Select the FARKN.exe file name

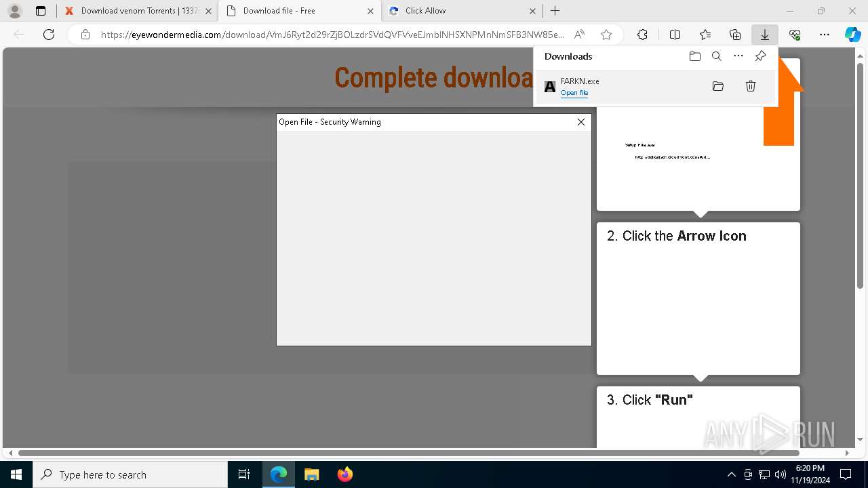[x=580, y=81]
